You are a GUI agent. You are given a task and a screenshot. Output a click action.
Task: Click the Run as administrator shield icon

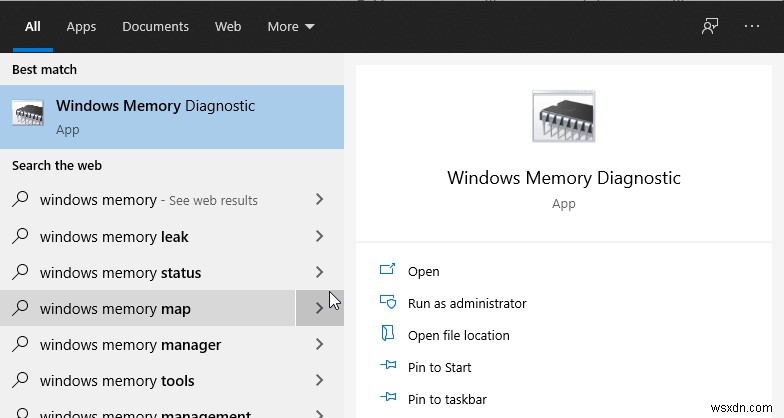[388, 303]
